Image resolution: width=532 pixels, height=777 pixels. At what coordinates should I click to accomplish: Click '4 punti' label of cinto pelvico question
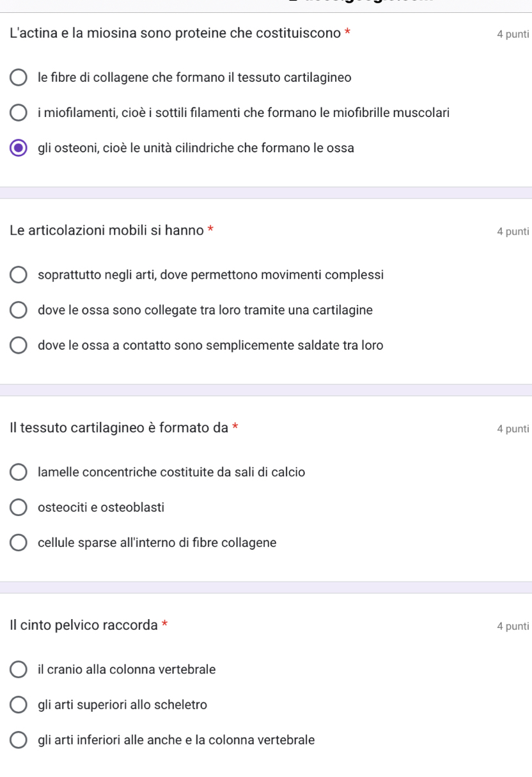[x=512, y=626]
